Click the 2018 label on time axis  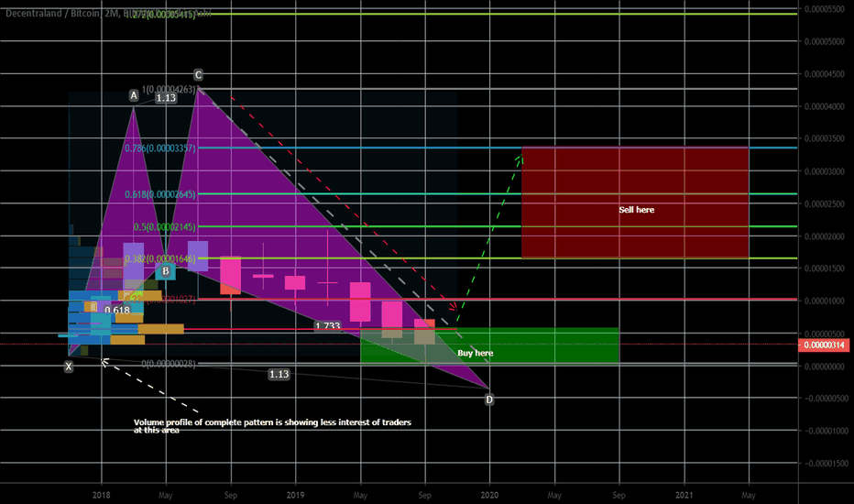click(x=102, y=495)
